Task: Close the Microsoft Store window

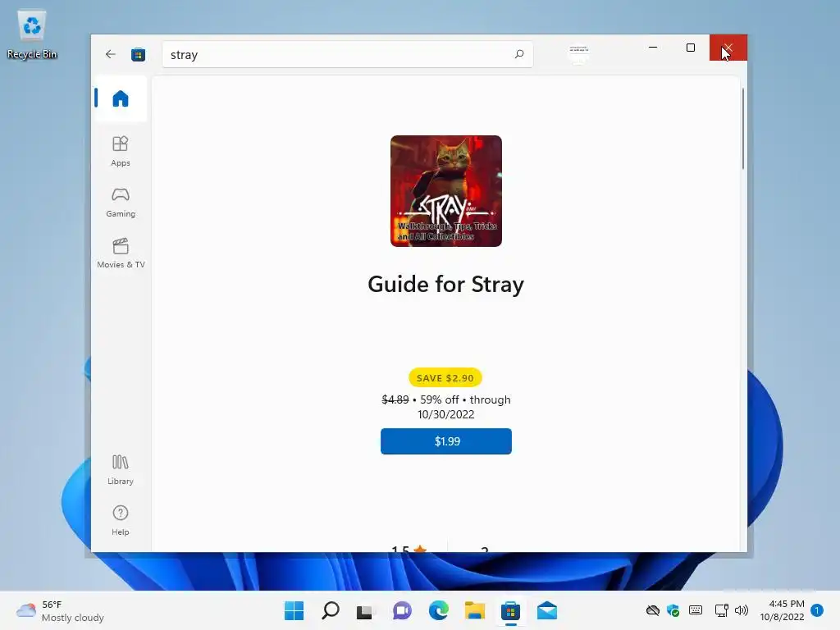Action: 728,48
